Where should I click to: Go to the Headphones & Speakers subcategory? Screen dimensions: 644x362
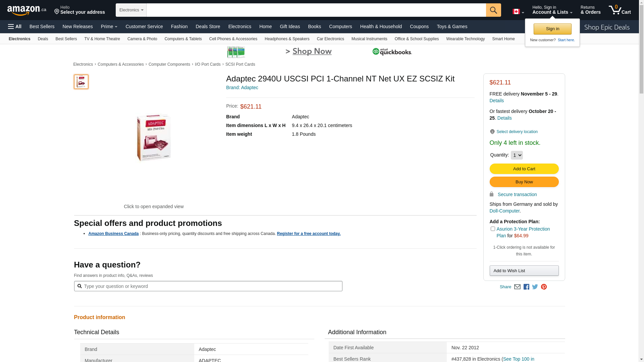click(x=287, y=39)
